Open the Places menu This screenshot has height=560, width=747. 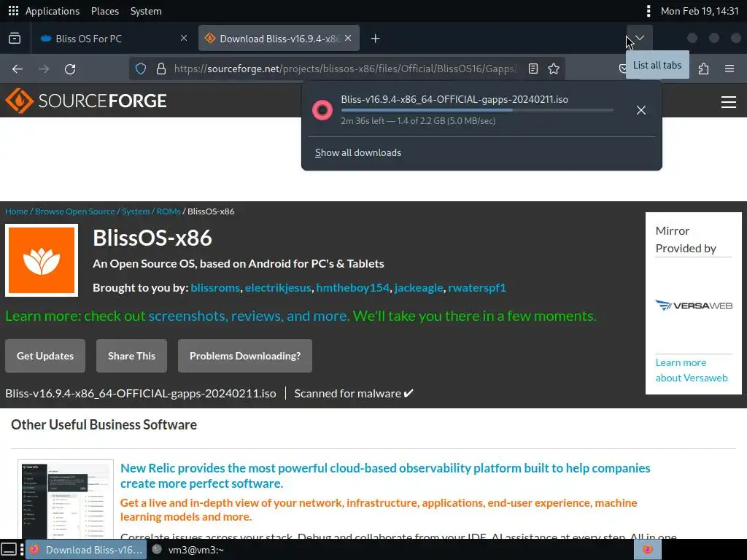tap(105, 11)
